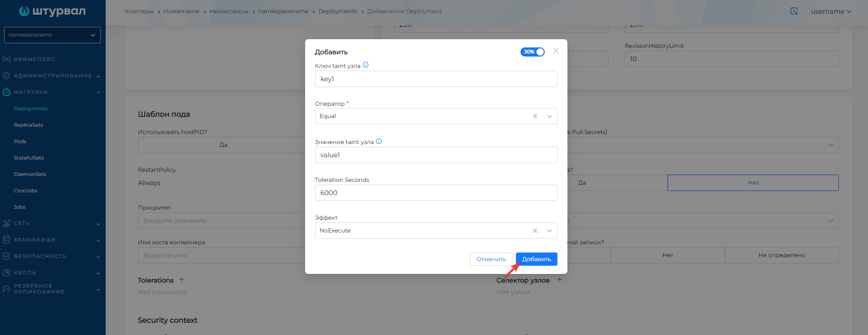The width and height of the screenshot is (868, 335).
Task: Clear the NoExecute effect selection
Action: (x=535, y=231)
